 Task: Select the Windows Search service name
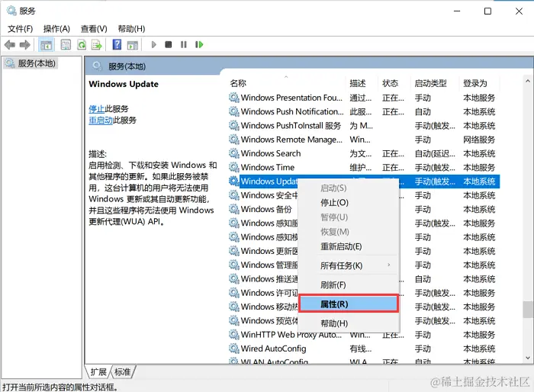[x=271, y=153]
